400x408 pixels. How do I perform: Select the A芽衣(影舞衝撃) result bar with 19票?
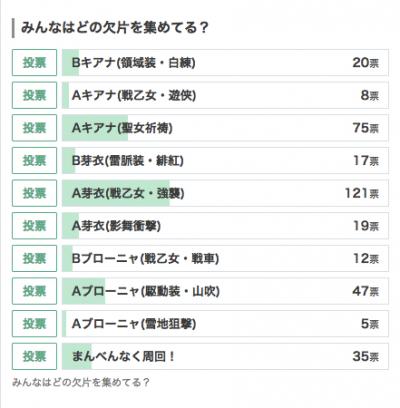pyautogui.click(x=225, y=226)
